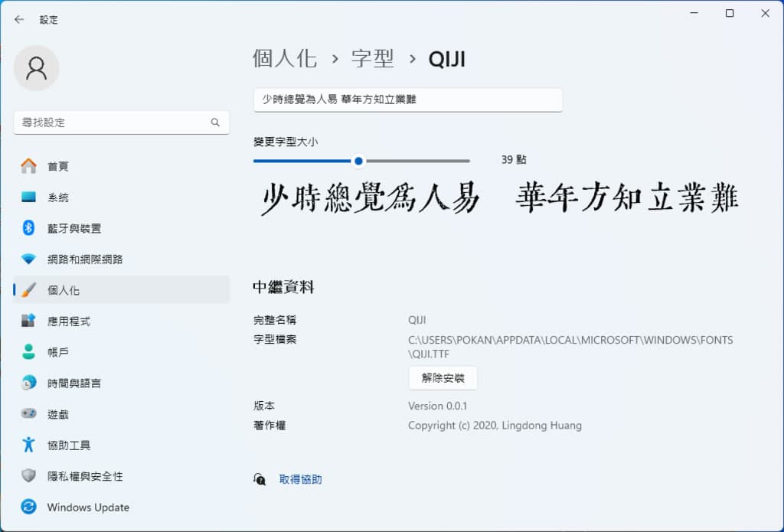Open 帳戶 settings page
Viewport: 784px width, 532px height.
(x=122, y=352)
